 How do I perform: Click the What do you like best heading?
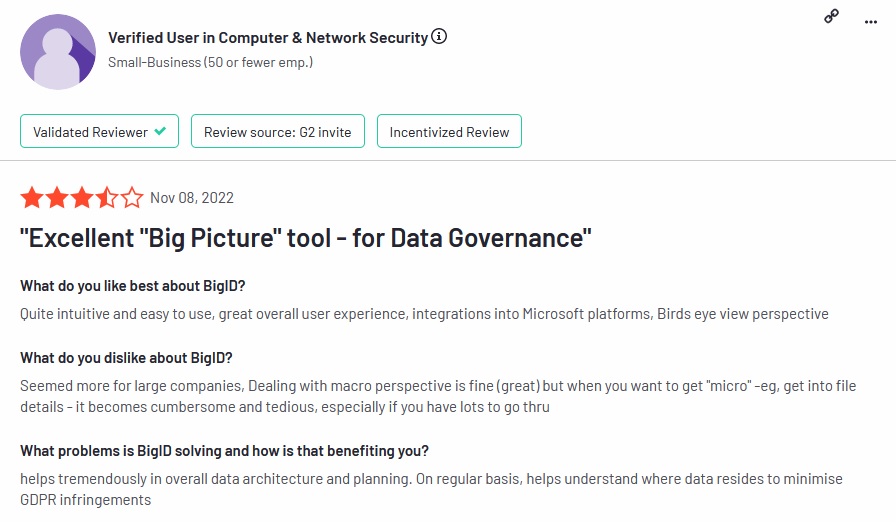click(133, 286)
